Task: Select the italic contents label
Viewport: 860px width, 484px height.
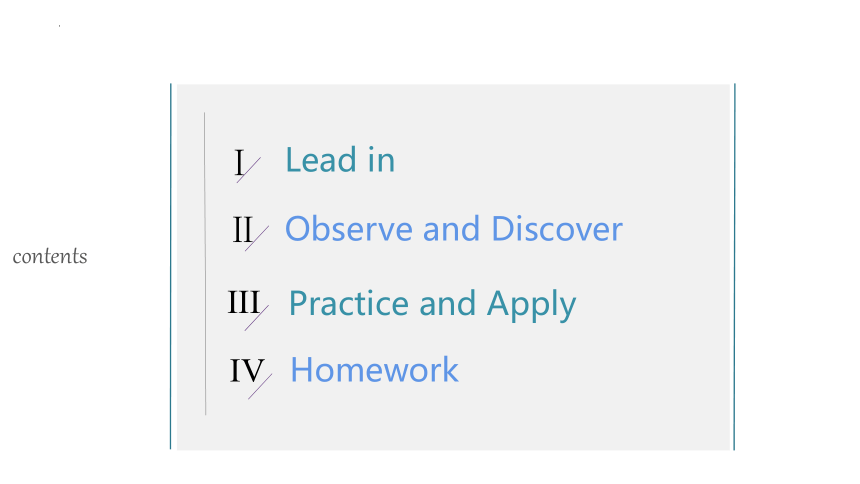Action: click(50, 256)
